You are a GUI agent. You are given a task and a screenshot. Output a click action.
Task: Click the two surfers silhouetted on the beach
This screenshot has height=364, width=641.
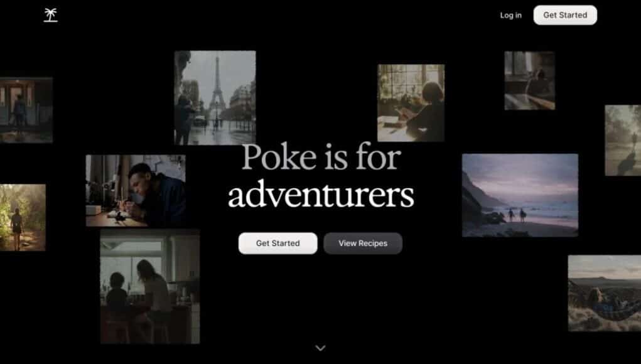click(515, 215)
